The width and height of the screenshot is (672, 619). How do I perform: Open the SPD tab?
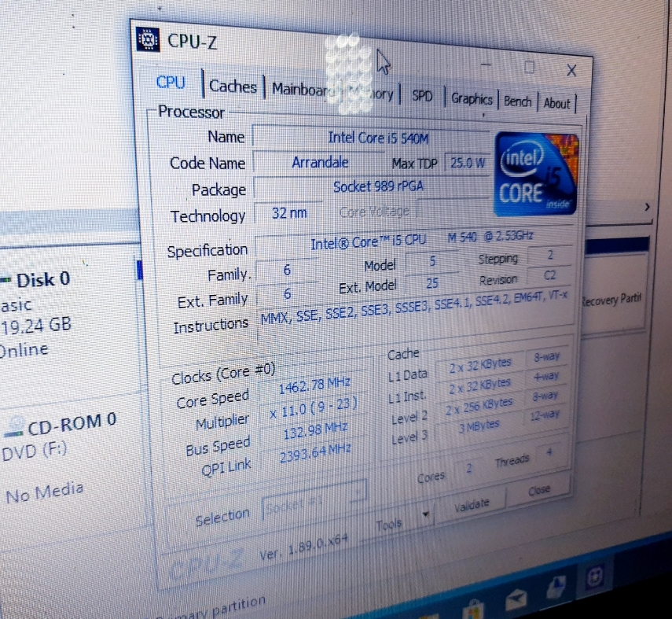click(x=422, y=95)
